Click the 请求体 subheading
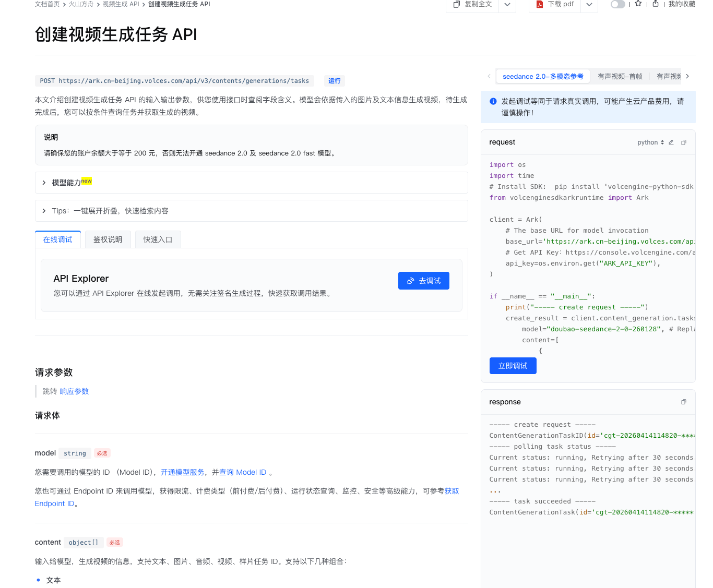The height and width of the screenshot is (588, 713). pos(47,415)
